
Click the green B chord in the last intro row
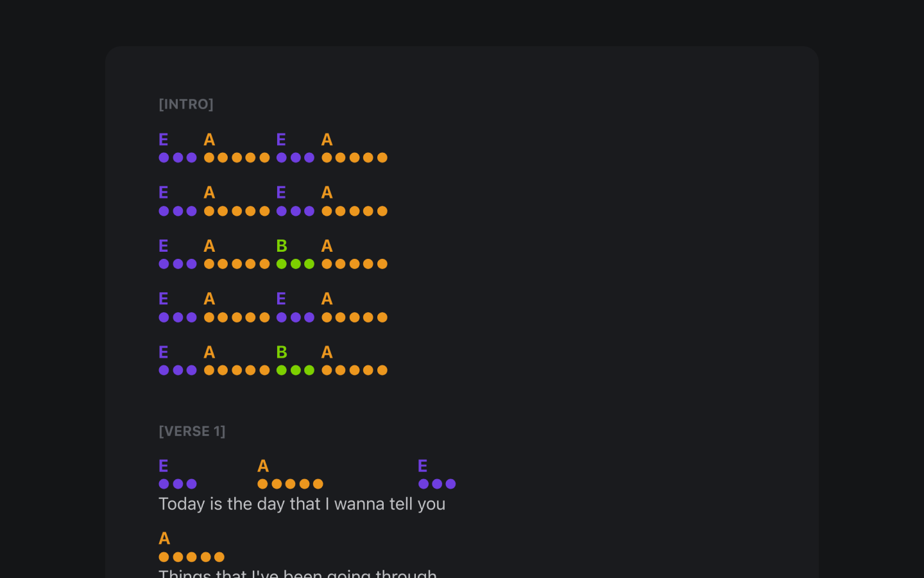pos(282,352)
